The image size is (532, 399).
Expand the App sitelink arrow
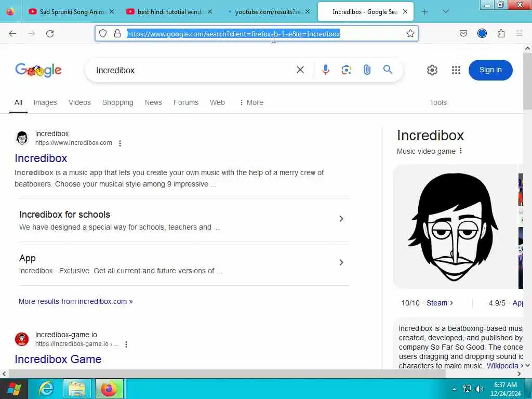(x=341, y=262)
